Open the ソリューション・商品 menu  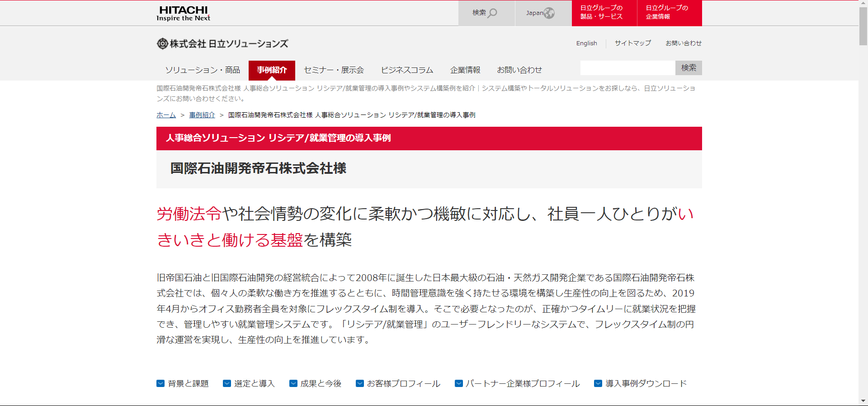click(203, 70)
